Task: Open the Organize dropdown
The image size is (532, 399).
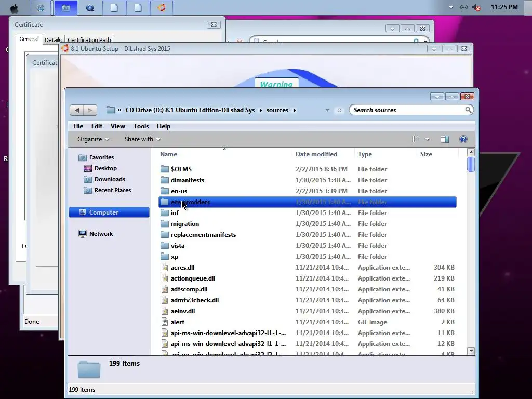Action: pyautogui.click(x=94, y=139)
